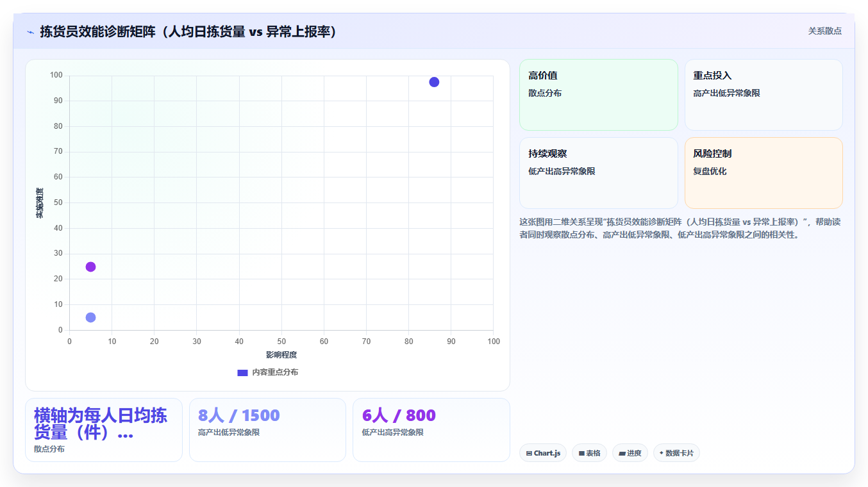This screenshot has width=868, height=487.
Task: Click the 数据卡片 tag chip
Action: pos(676,453)
